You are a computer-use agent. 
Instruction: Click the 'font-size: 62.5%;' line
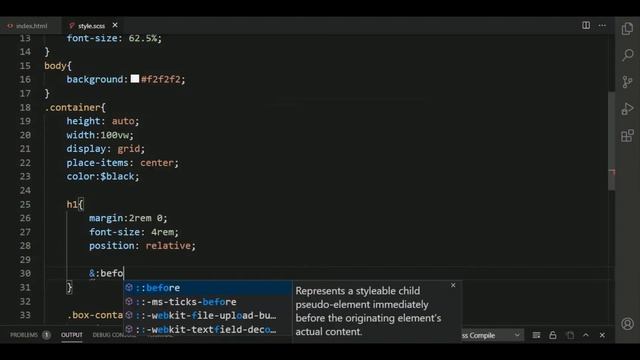pyautogui.click(x=114, y=38)
